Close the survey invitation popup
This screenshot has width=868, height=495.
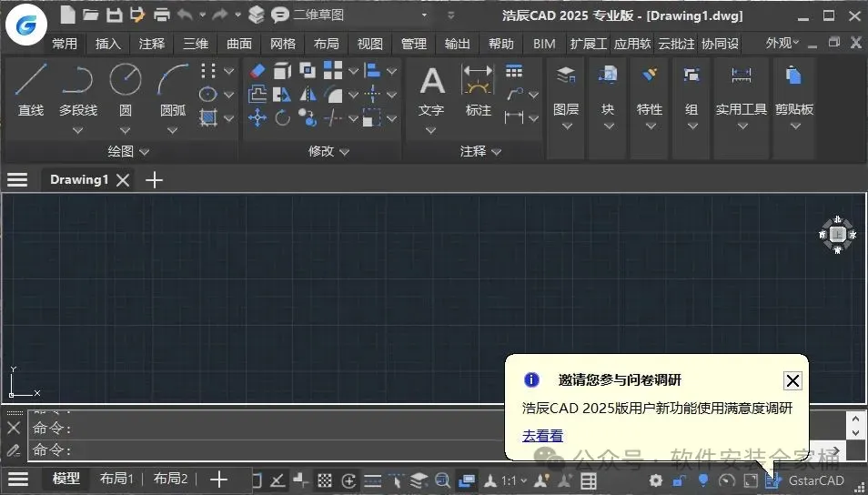[x=792, y=380]
